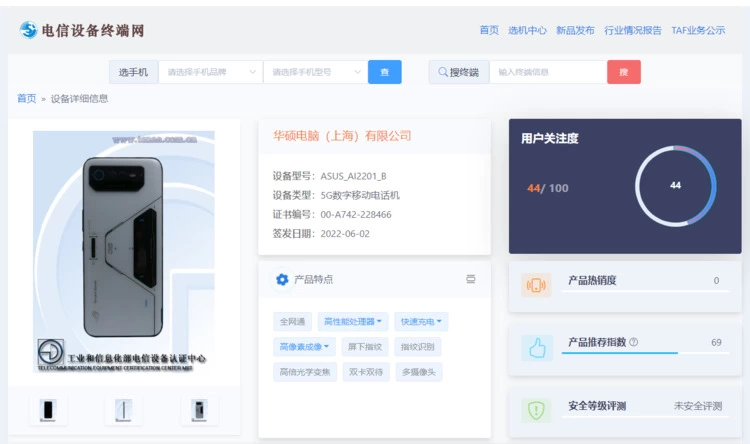Click the magnifier 搜终端 search label

pos(459,72)
